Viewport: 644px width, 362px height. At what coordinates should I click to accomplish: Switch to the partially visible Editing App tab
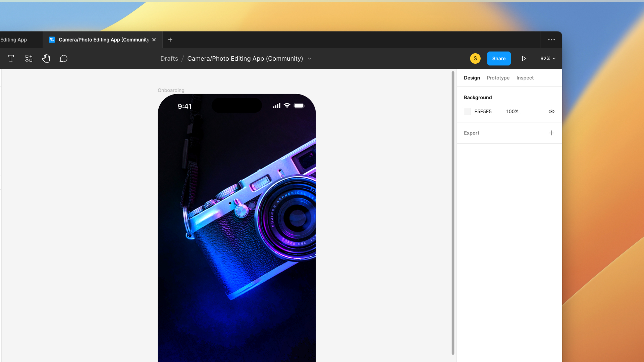click(x=21, y=40)
